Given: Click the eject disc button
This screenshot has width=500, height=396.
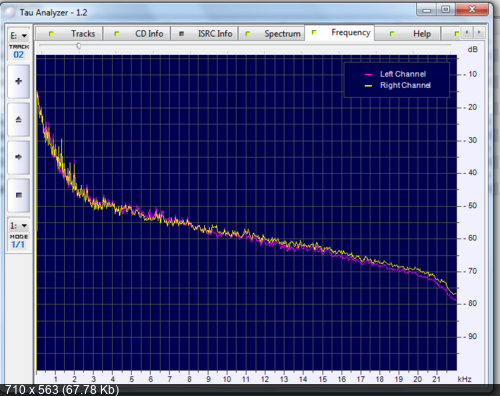Looking at the screenshot, I should click(x=19, y=119).
